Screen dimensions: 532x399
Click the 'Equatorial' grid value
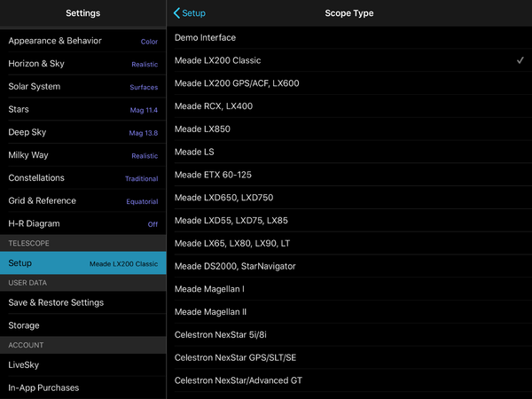(x=142, y=201)
